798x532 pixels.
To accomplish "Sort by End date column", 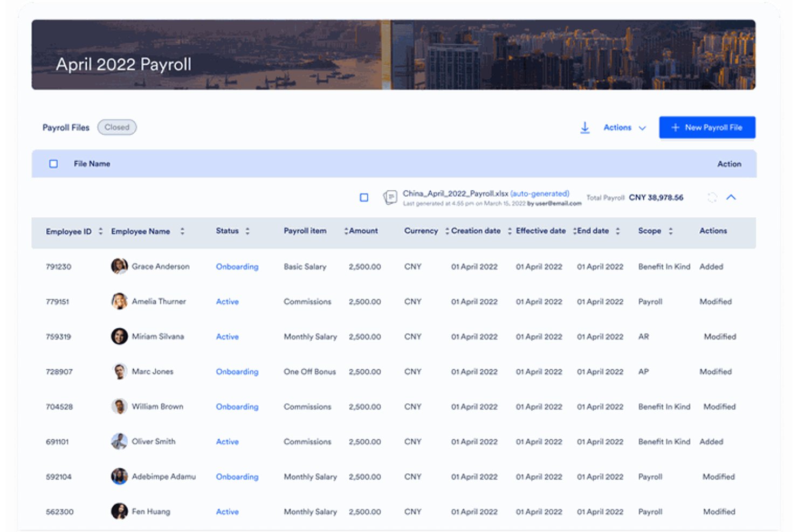I will 618,231.
